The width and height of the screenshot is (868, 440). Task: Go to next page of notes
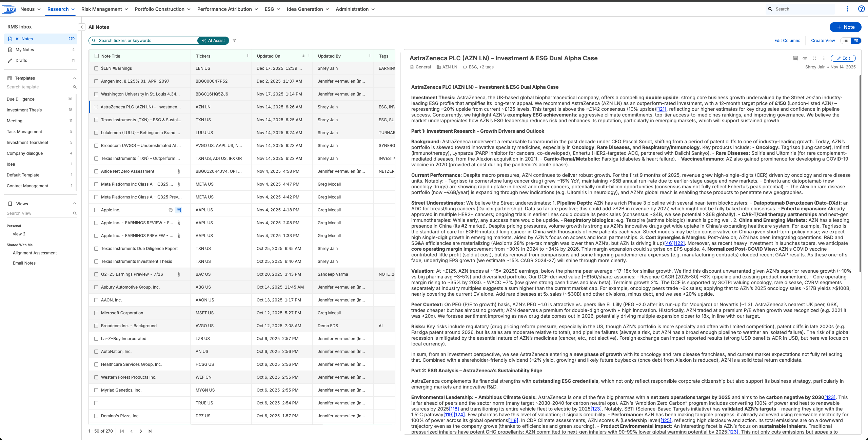[141, 431]
